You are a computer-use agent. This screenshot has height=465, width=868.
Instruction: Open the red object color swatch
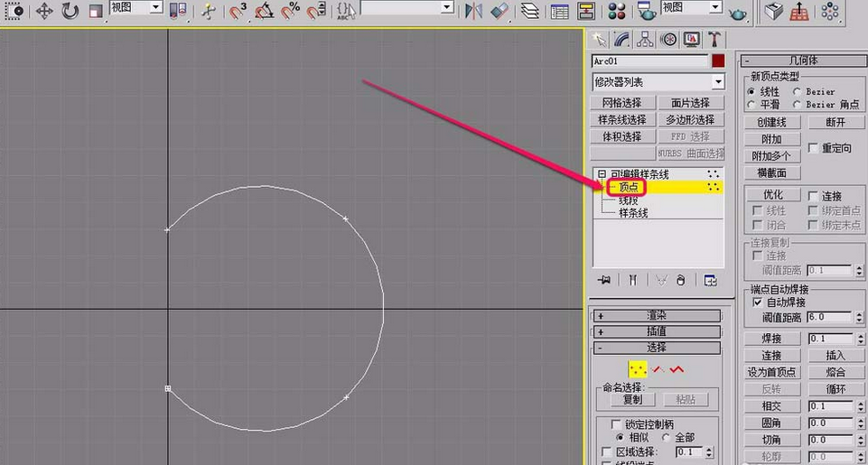pos(718,60)
